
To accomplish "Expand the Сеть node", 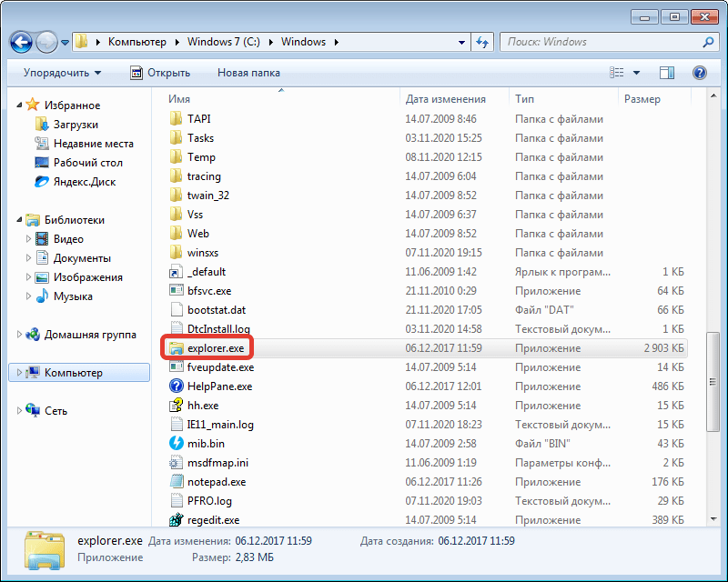I will (19, 411).
